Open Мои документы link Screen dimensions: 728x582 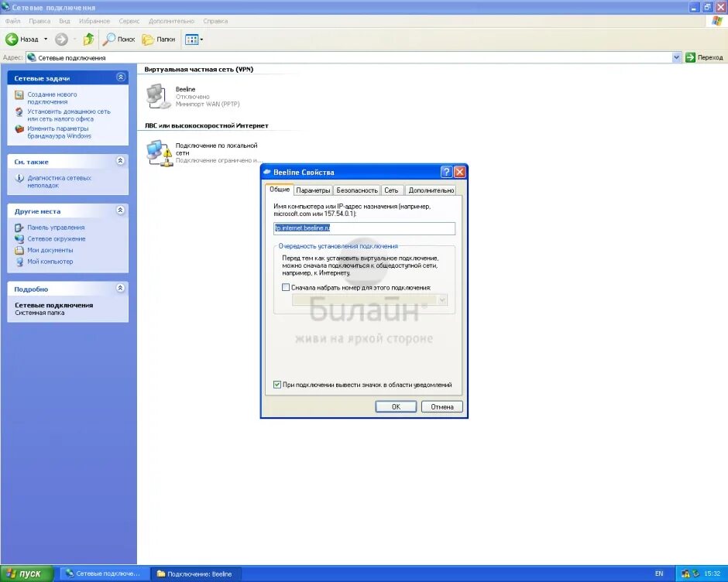click(50, 250)
